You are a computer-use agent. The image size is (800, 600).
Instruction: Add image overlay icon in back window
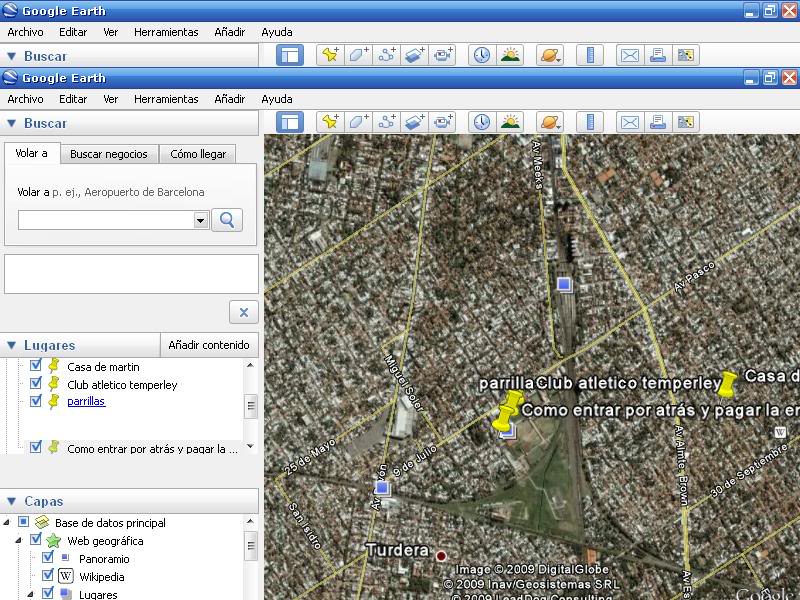click(x=414, y=55)
